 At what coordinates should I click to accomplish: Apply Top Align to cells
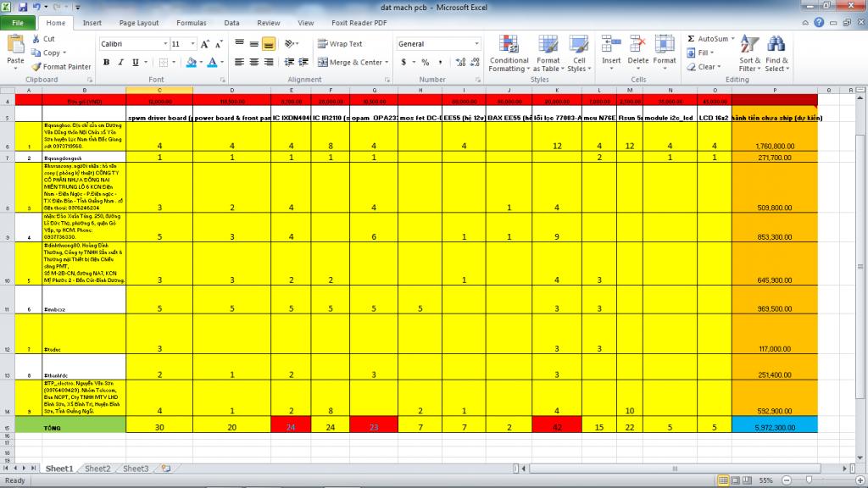[239, 44]
